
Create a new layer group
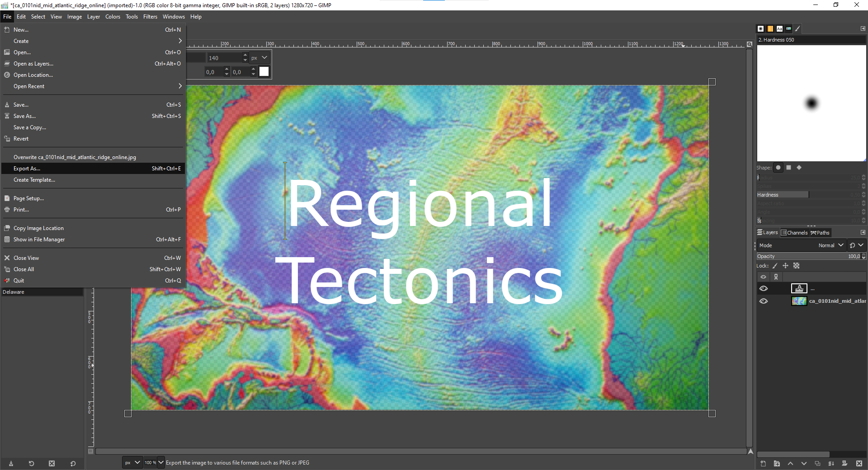coord(777,464)
